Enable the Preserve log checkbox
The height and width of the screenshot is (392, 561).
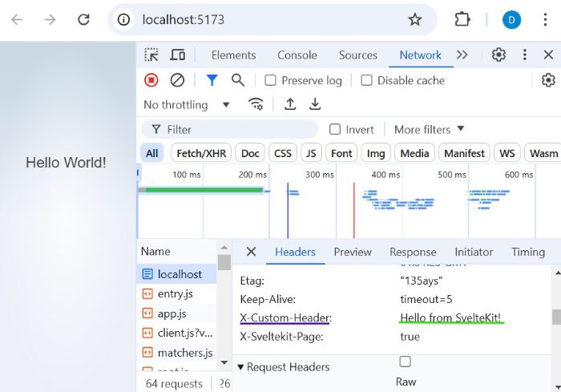(x=271, y=80)
